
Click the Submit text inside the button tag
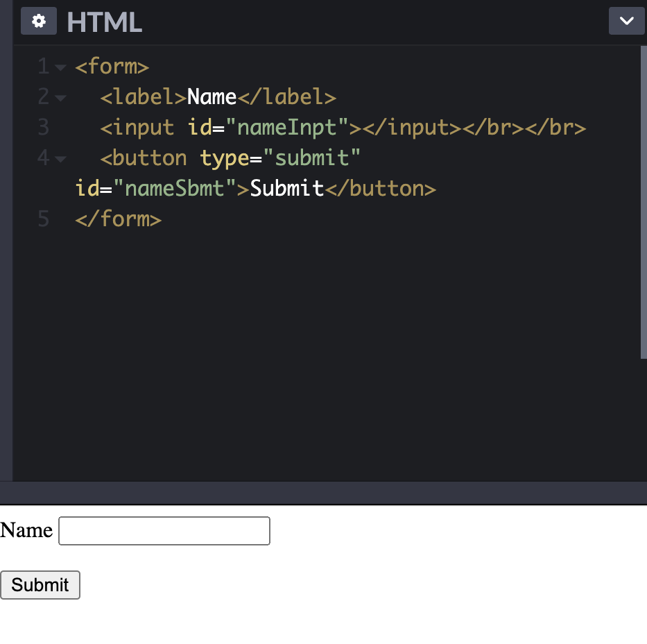point(286,188)
